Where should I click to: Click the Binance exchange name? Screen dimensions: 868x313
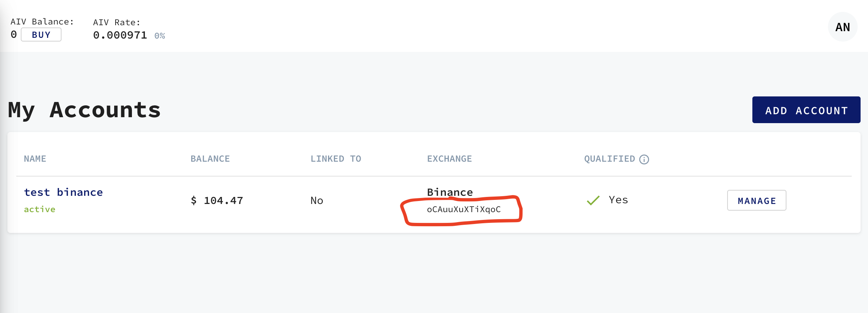(x=450, y=192)
